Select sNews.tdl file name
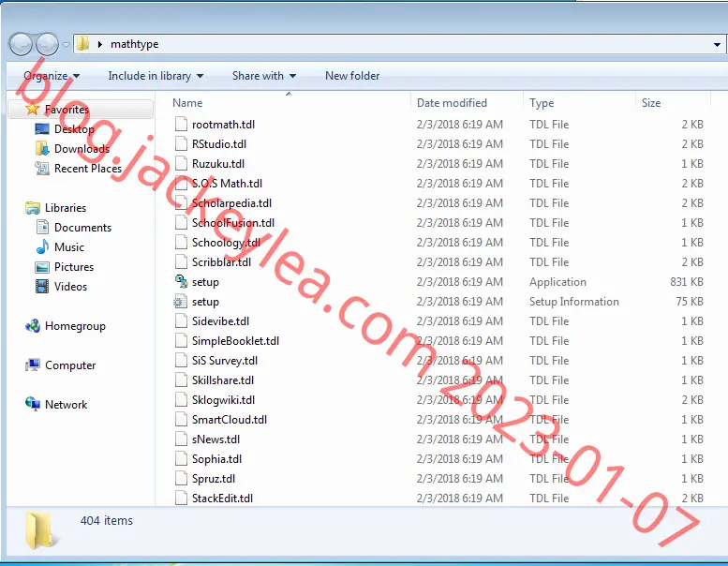This screenshot has width=728, height=566. point(215,439)
